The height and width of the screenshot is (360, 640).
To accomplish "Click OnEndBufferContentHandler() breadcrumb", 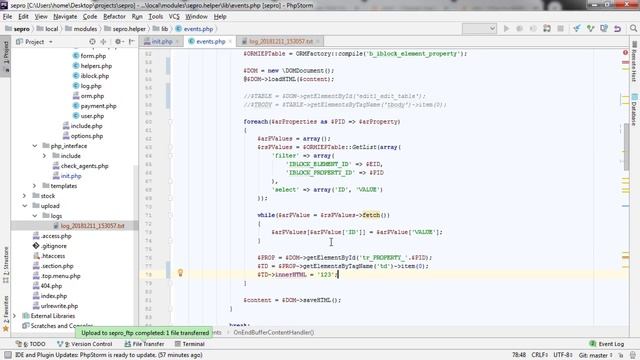I will [x=273, y=333].
